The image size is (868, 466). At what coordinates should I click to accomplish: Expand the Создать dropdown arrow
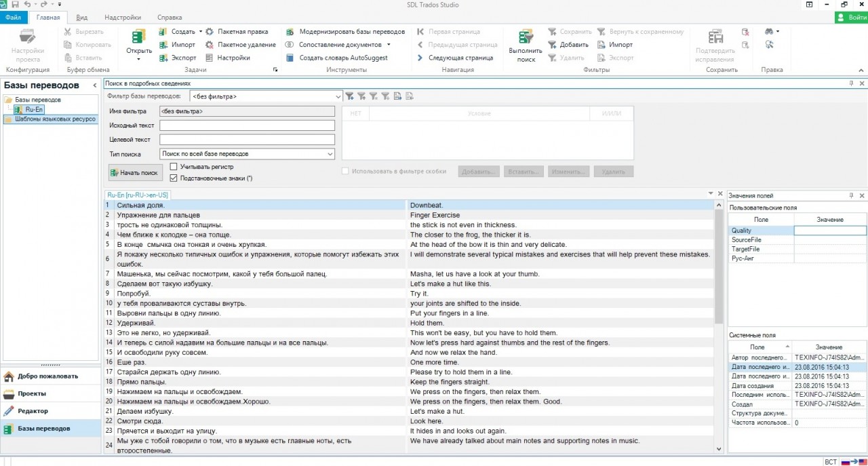(x=201, y=31)
